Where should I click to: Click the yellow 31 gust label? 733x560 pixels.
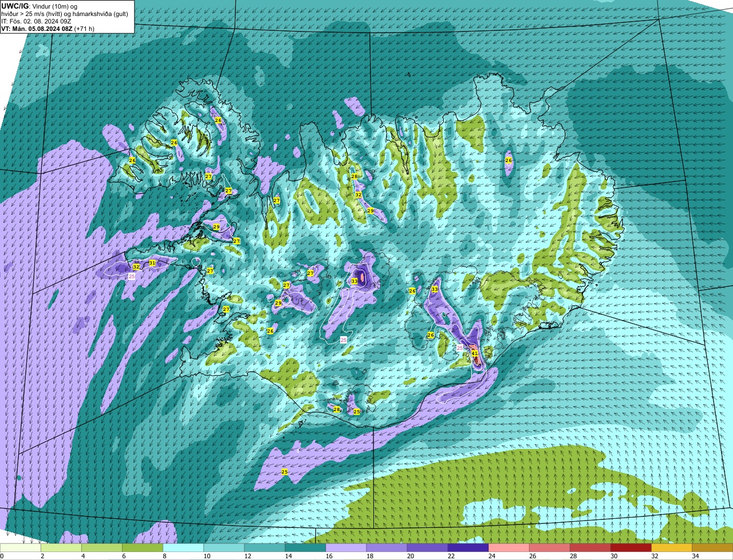click(152, 263)
